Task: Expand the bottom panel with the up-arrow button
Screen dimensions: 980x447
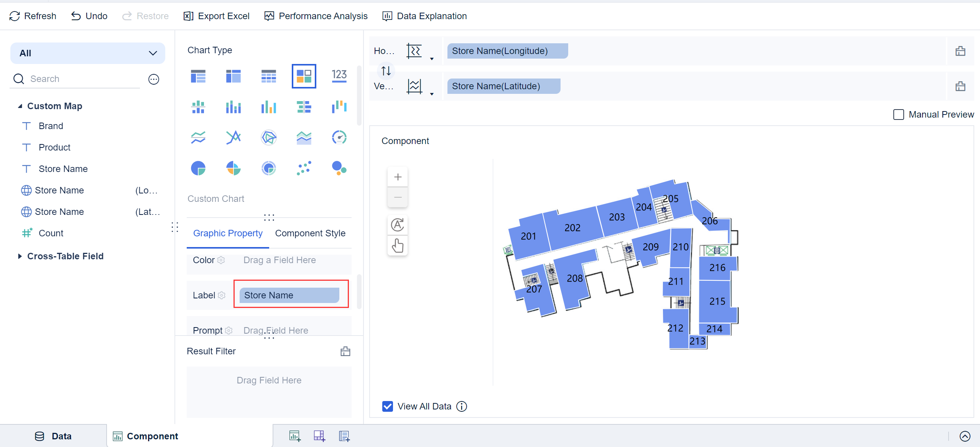Action: (x=965, y=436)
